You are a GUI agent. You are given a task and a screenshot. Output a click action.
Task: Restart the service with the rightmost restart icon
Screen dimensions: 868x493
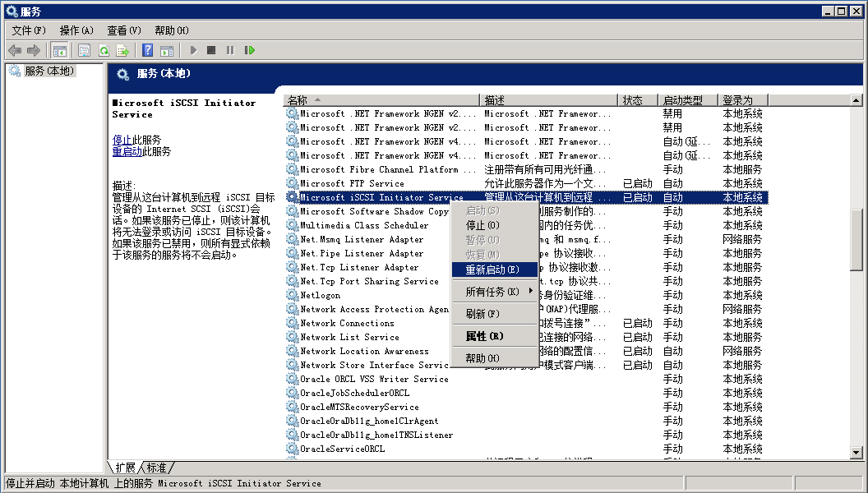250,50
